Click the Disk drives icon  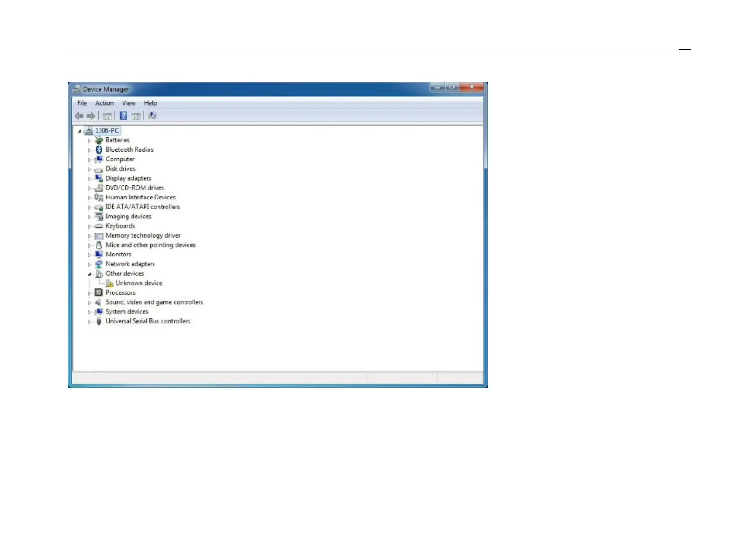pyautogui.click(x=99, y=169)
